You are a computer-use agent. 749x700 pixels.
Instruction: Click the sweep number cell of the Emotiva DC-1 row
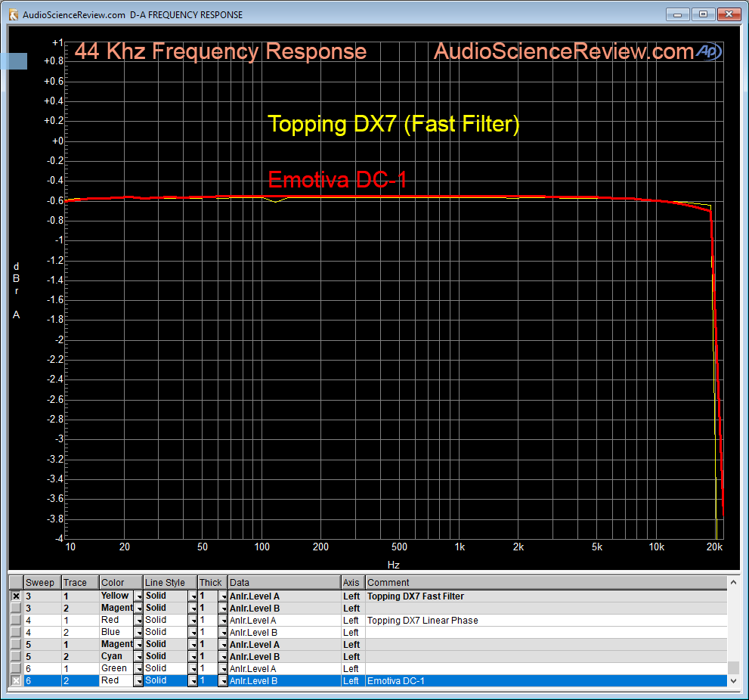coord(42,681)
